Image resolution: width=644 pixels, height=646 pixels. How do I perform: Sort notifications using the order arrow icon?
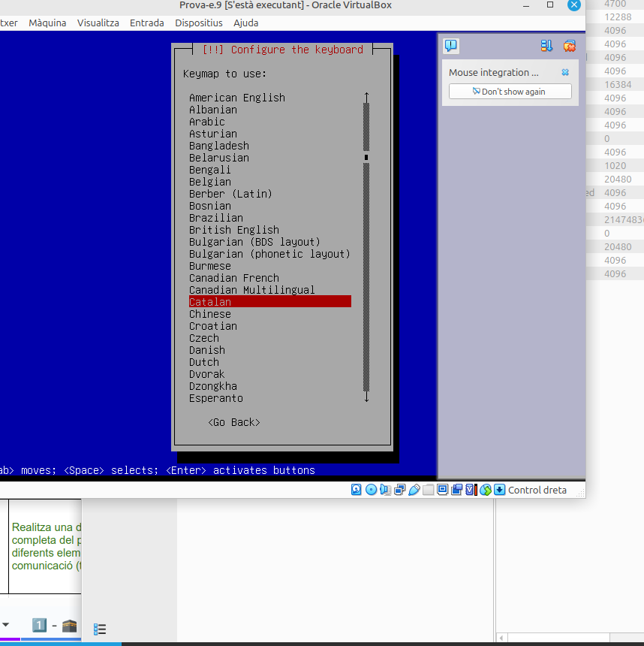tap(546, 46)
